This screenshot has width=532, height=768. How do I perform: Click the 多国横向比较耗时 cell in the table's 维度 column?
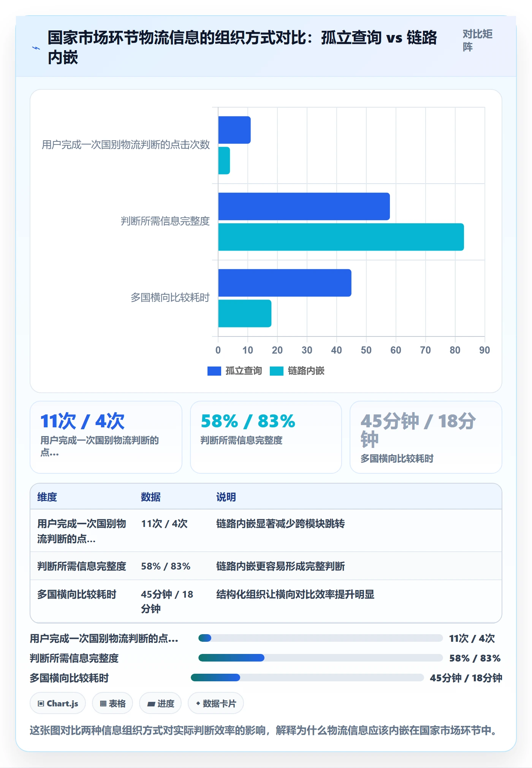click(77, 594)
